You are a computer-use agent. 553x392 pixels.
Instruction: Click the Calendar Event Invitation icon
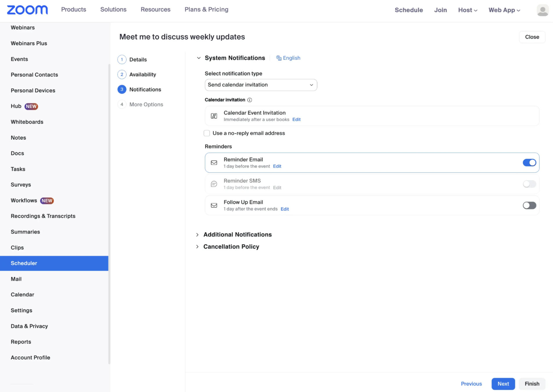coord(214,116)
